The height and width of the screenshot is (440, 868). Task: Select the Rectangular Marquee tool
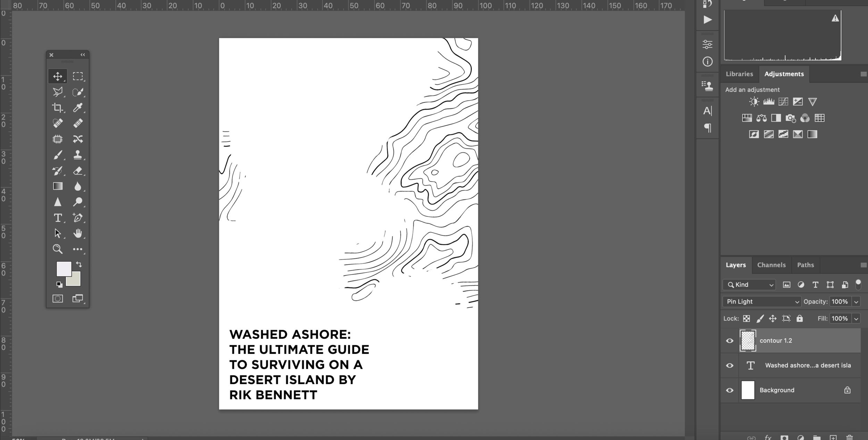click(x=78, y=76)
